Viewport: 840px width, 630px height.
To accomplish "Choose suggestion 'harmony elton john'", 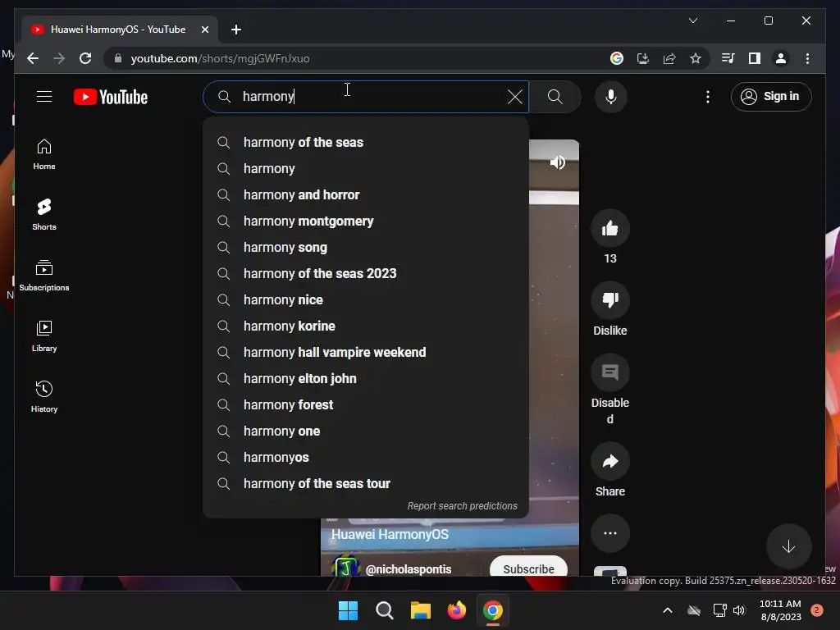I will coord(366,378).
